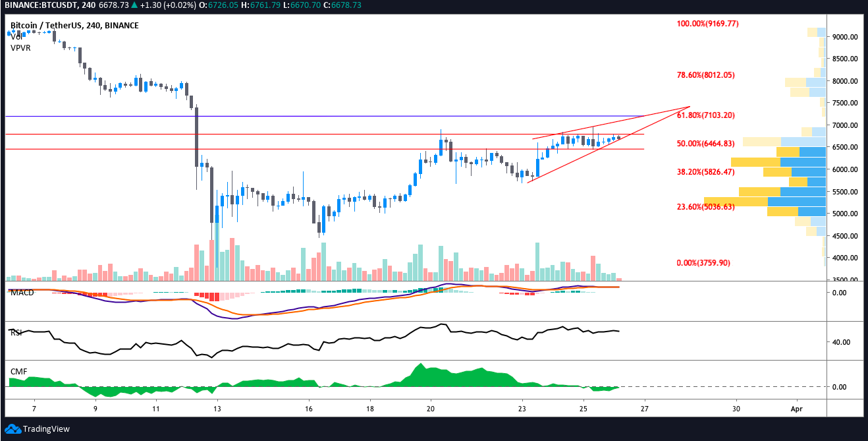The width and height of the screenshot is (868, 441).
Task: Click the 4000.00 price axis label
Action: [x=845, y=258]
